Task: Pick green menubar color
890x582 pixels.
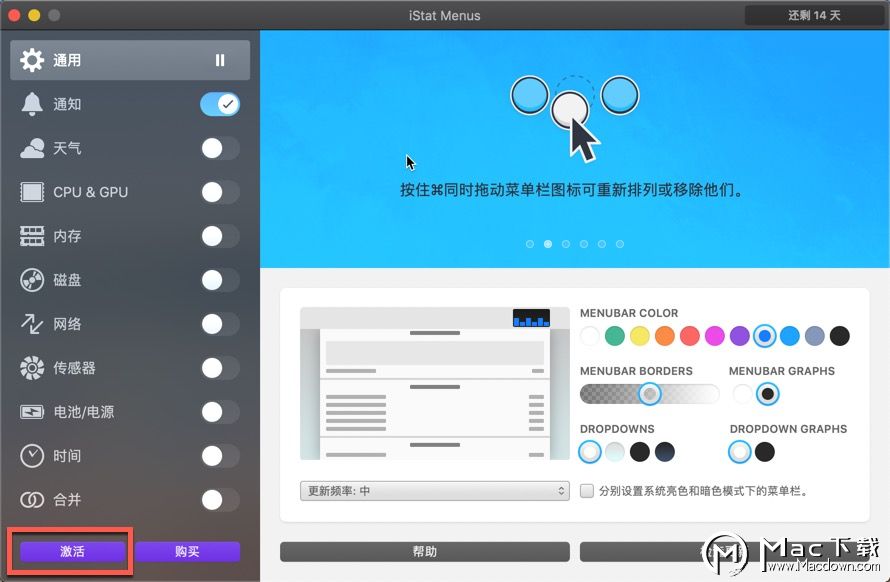Action: point(615,336)
